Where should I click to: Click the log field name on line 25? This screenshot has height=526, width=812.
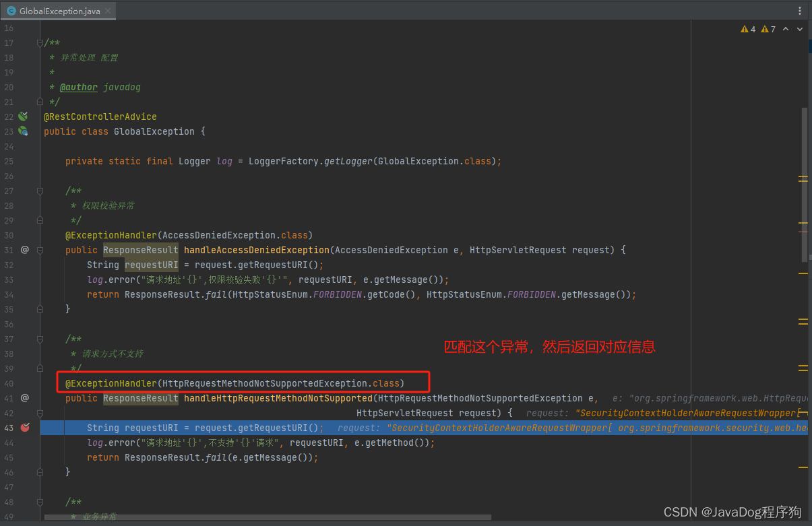[224, 161]
